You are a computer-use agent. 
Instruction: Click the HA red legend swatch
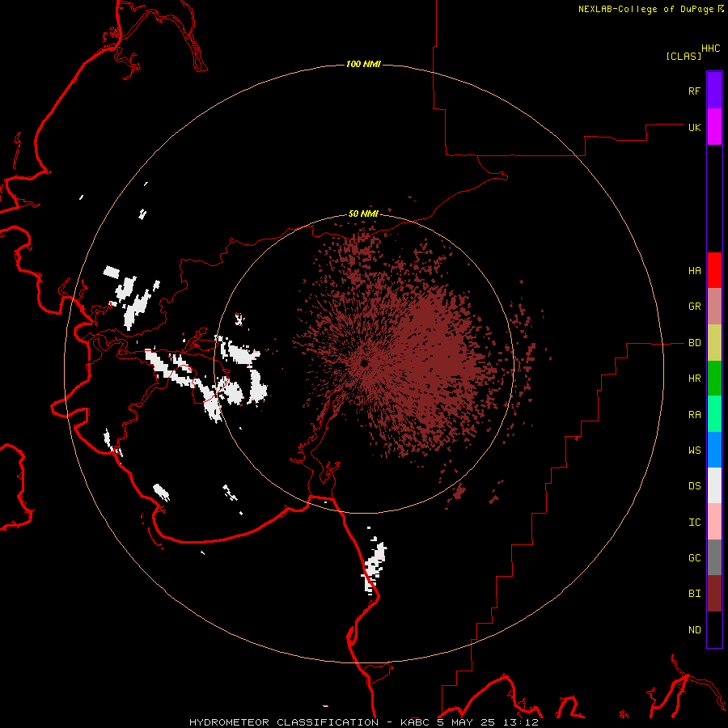[714, 270]
